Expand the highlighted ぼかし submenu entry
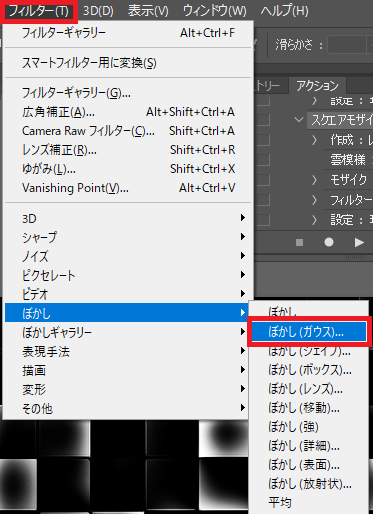This screenshot has width=373, height=514. (128, 313)
